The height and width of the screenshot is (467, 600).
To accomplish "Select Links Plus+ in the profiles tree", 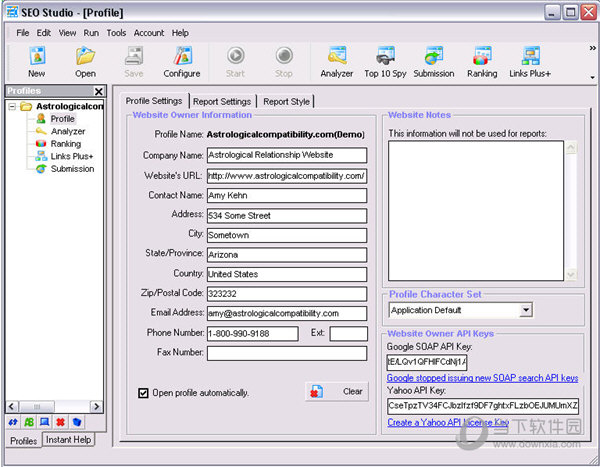I will click(x=72, y=156).
